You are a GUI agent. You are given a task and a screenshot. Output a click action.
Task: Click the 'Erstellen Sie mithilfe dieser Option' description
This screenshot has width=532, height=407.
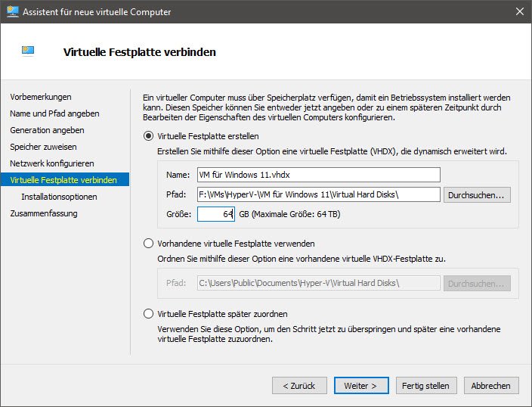click(x=332, y=151)
